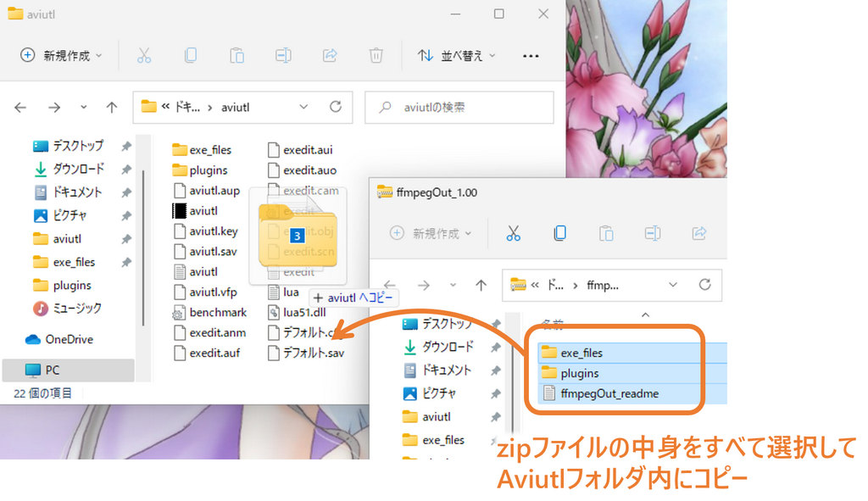Select aviutl.aup file

[207, 191]
